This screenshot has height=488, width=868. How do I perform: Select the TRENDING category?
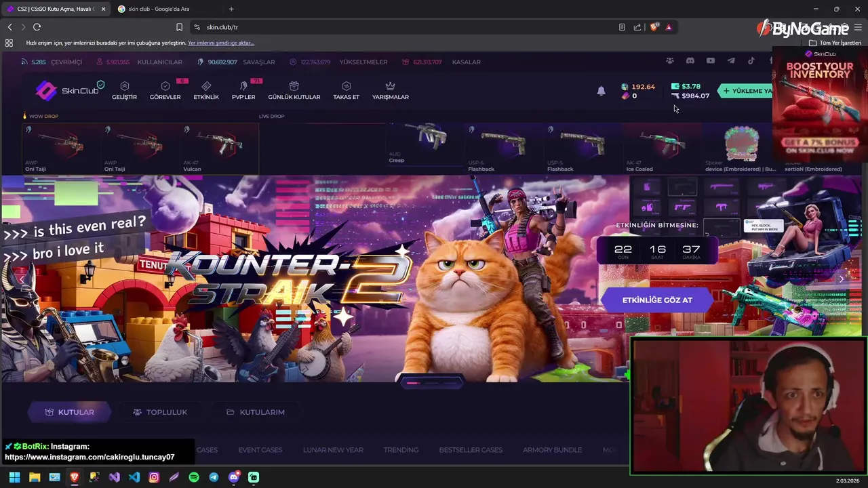(x=401, y=450)
